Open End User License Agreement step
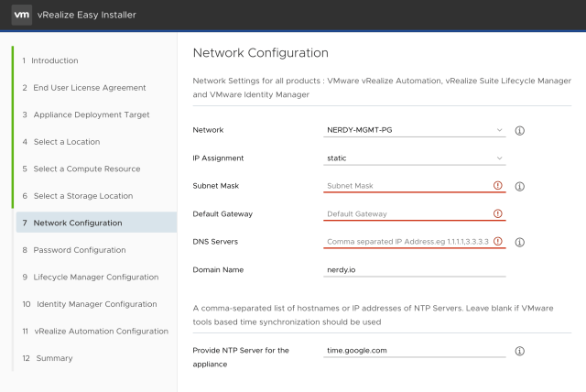This screenshot has width=586, height=392. [84, 88]
